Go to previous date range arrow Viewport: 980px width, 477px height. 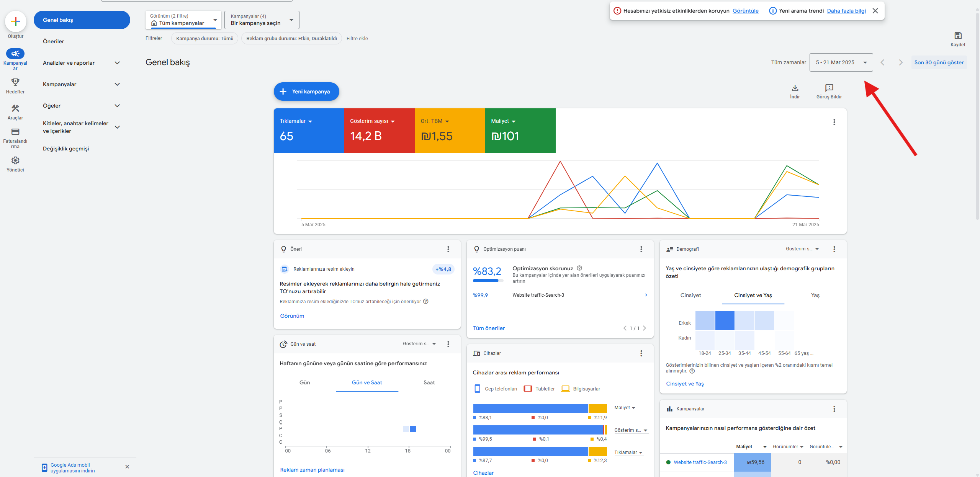[882, 62]
